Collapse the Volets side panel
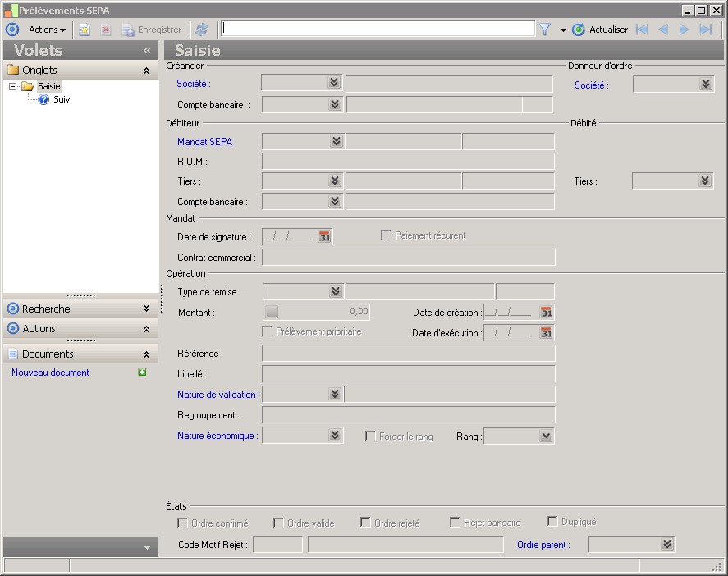The width and height of the screenshot is (728, 576). (x=147, y=50)
